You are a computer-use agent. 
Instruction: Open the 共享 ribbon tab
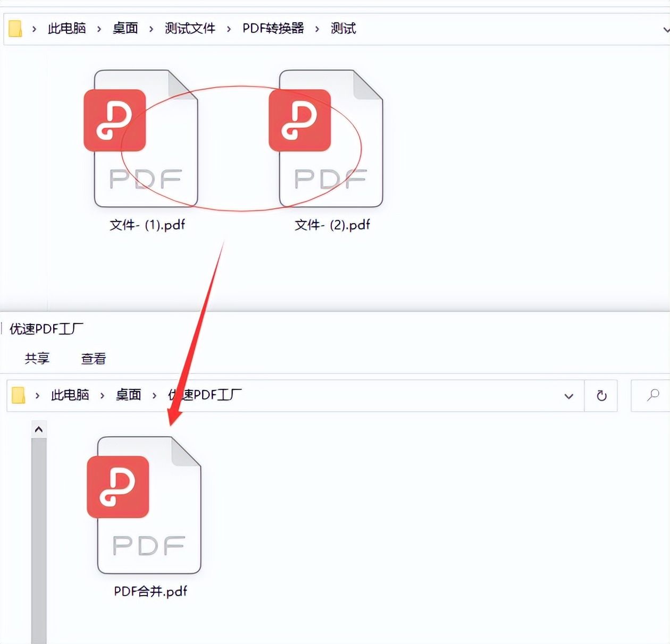(37, 358)
